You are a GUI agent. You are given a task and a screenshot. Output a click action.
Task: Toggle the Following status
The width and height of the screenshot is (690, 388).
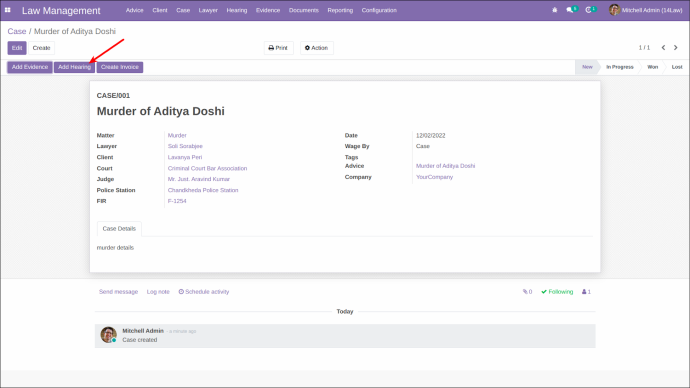[x=557, y=292]
